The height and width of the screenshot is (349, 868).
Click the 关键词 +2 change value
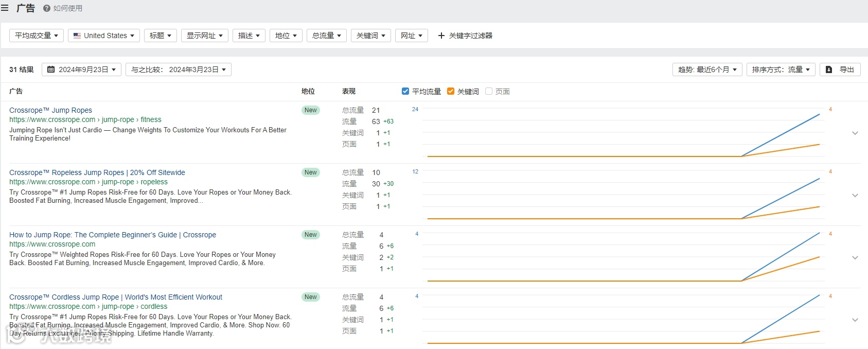pos(390,257)
